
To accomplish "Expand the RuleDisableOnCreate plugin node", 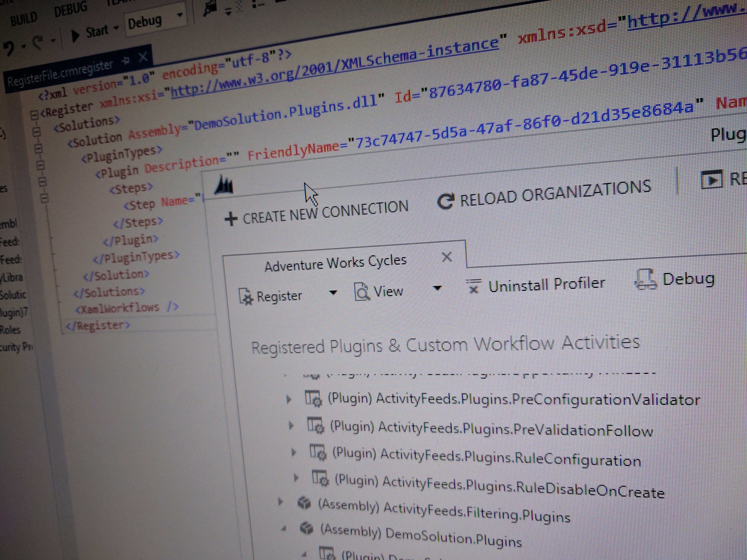I will (296, 478).
